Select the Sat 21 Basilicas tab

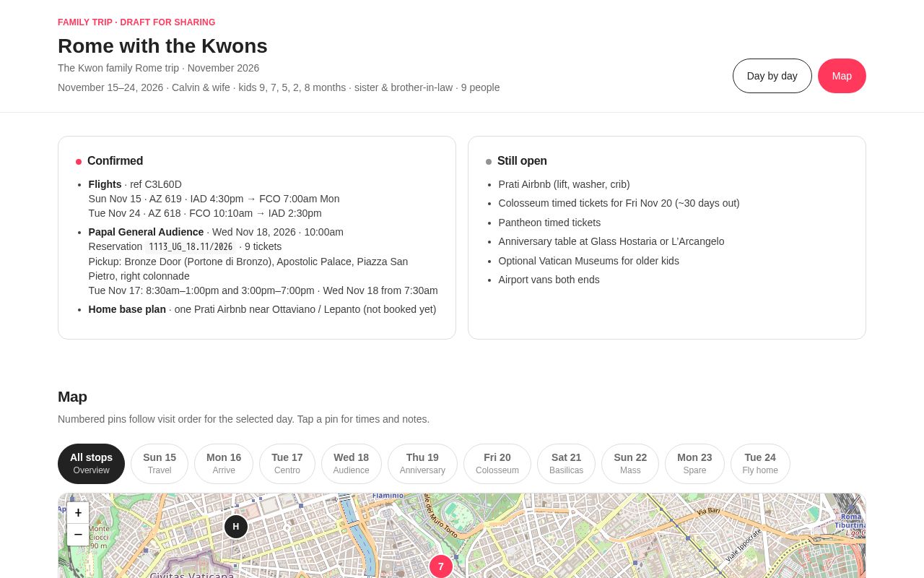pyautogui.click(x=566, y=464)
